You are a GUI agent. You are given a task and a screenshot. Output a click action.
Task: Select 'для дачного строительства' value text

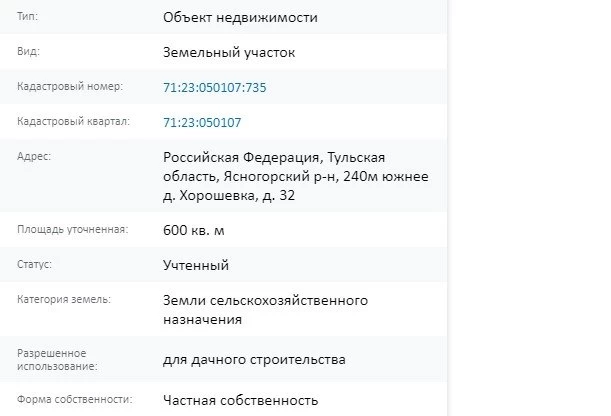[x=254, y=360]
